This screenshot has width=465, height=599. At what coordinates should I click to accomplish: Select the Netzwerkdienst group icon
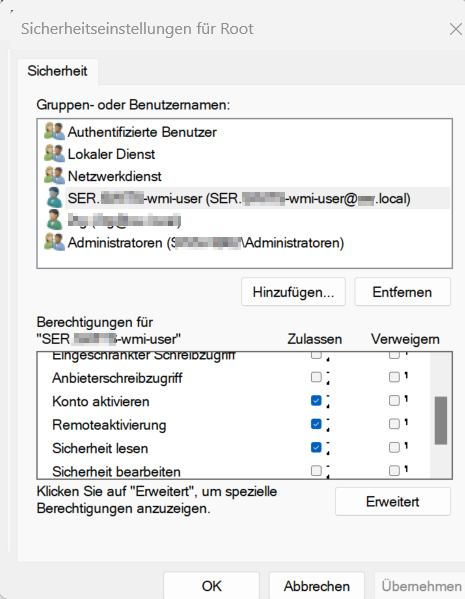[x=54, y=176]
